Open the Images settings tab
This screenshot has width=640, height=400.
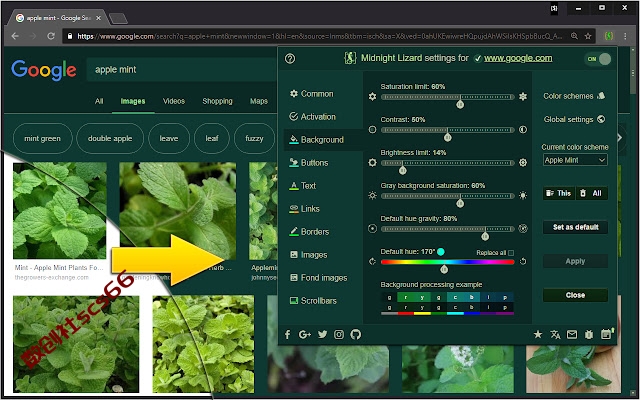(x=308, y=255)
